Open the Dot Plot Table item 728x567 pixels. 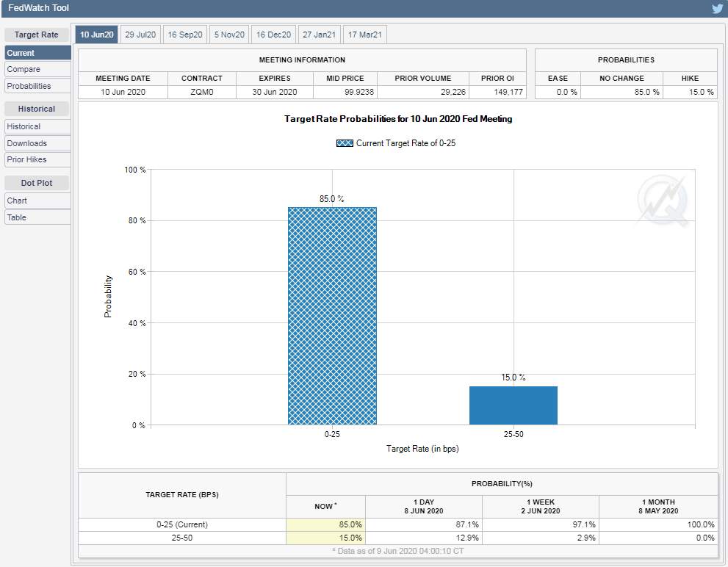click(37, 217)
